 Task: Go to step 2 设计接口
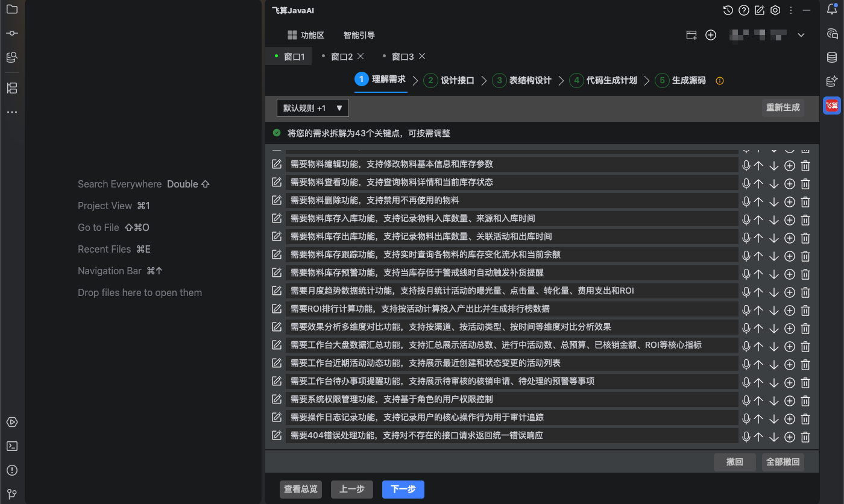pyautogui.click(x=449, y=80)
